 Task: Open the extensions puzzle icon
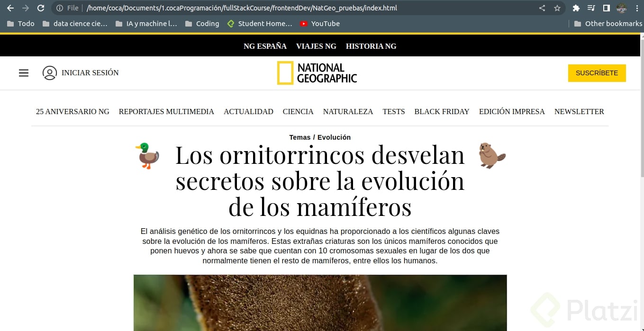[576, 8]
